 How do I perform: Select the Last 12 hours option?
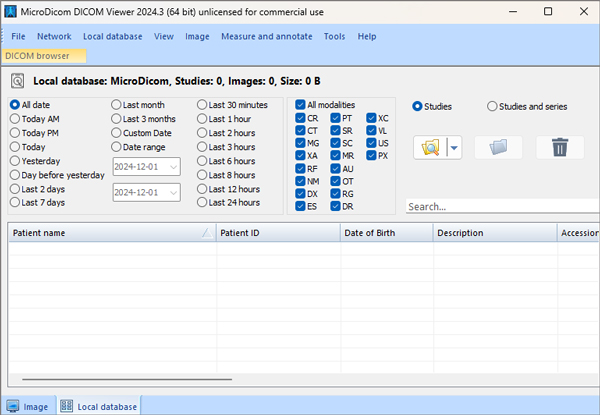[202, 189]
